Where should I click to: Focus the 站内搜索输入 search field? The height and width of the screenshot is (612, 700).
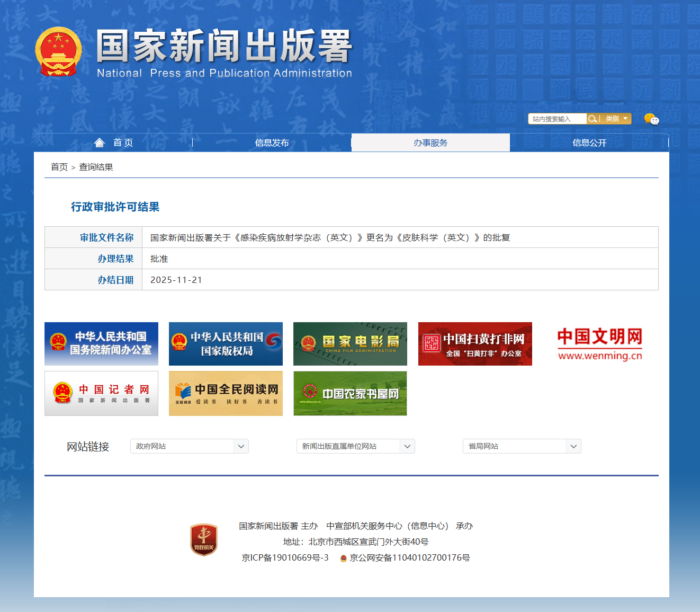coord(557,119)
